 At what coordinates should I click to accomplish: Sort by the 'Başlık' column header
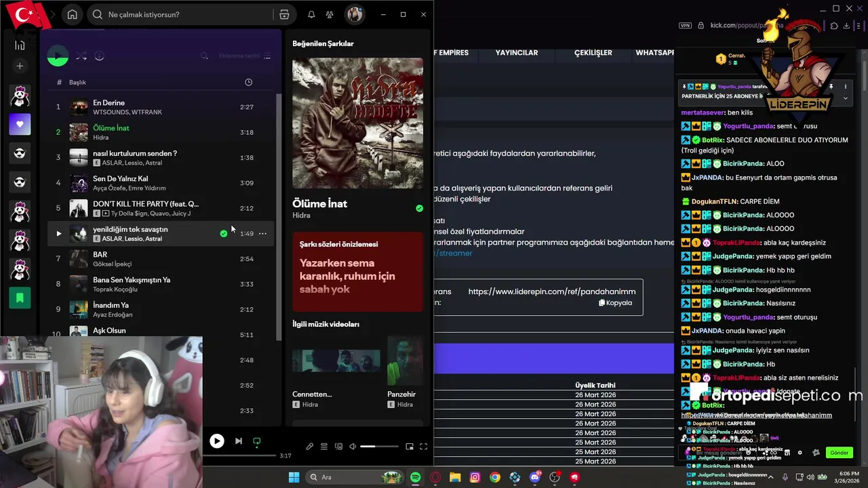click(x=77, y=82)
